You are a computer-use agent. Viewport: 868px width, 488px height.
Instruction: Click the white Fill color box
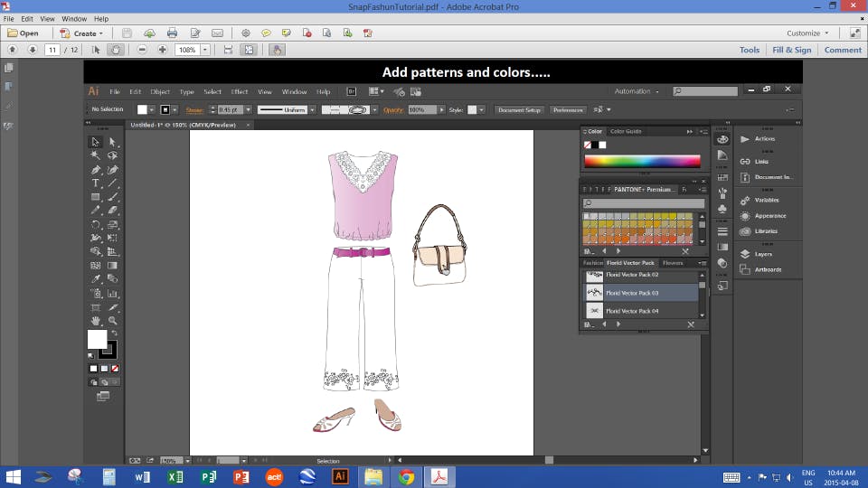pyautogui.click(x=97, y=339)
